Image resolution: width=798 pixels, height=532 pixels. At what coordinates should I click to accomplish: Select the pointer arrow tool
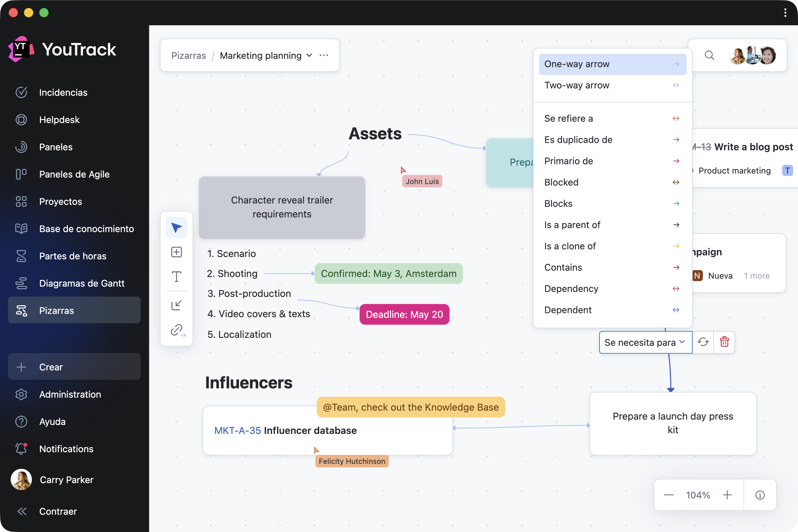coord(176,227)
